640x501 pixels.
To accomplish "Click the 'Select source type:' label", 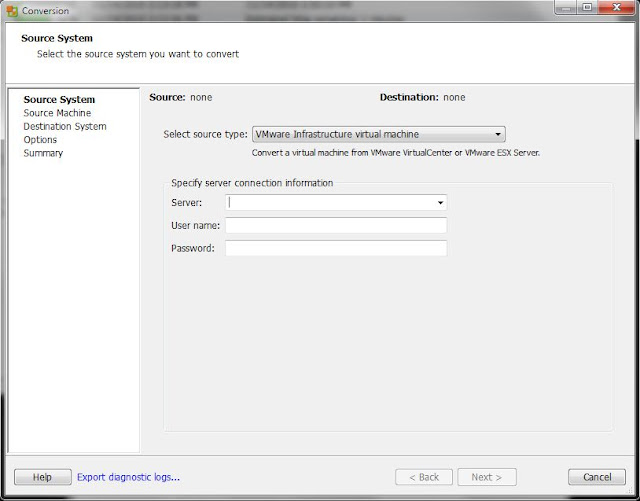I will [x=205, y=134].
